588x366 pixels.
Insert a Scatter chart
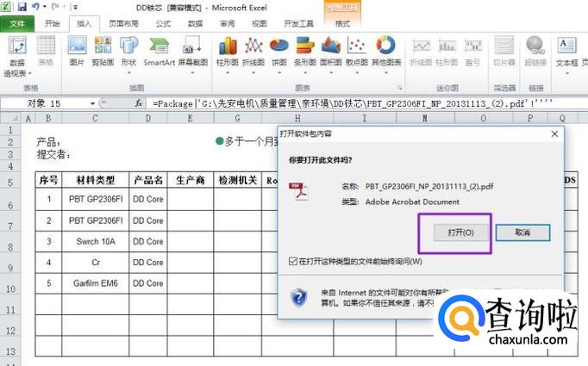point(357,54)
